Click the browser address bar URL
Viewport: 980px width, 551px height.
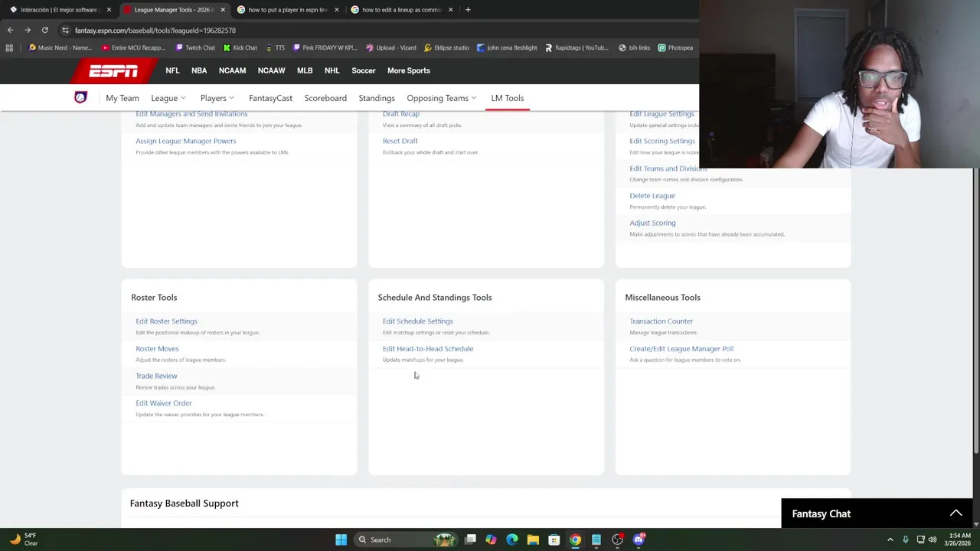pos(155,31)
